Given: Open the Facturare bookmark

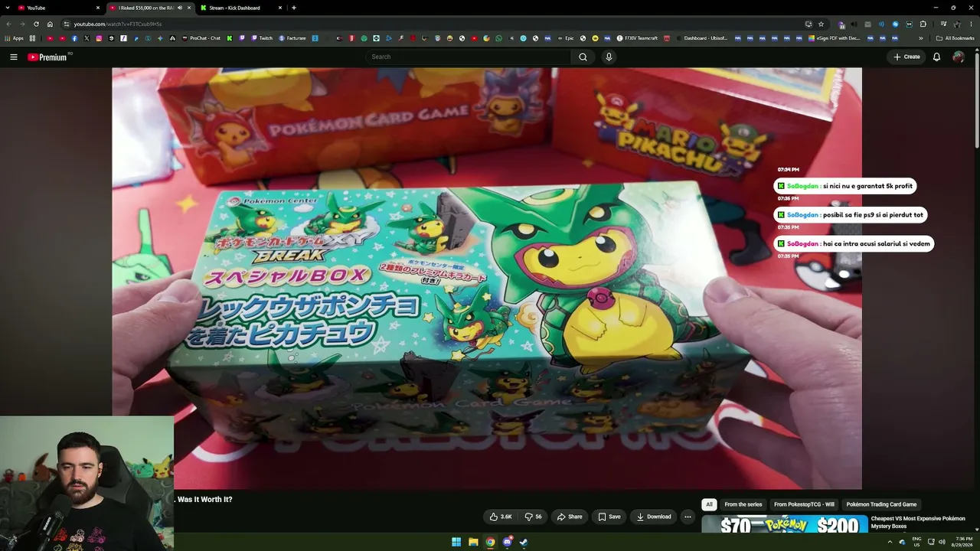Looking at the screenshot, I should pos(292,38).
